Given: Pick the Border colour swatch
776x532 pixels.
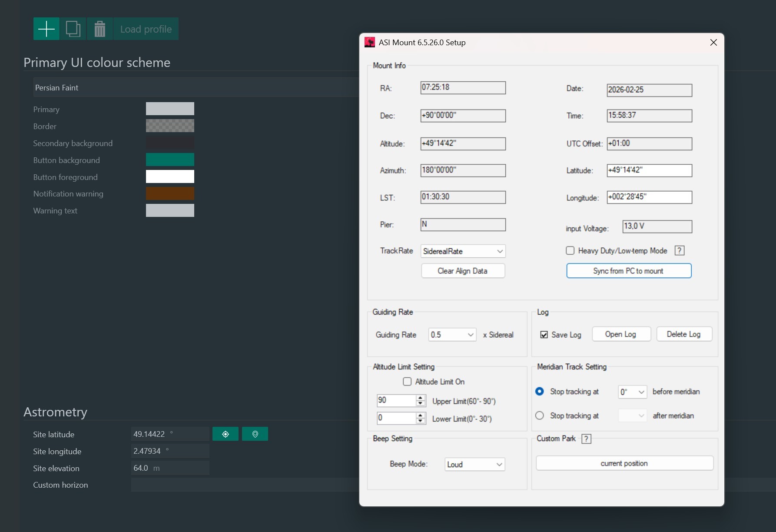Looking at the screenshot, I should click(x=170, y=126).
